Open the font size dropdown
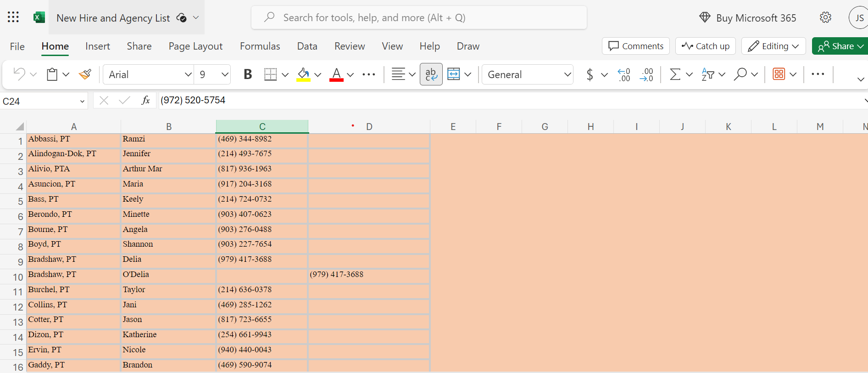Viewport: 868px width, 373px height. (225, 74)
